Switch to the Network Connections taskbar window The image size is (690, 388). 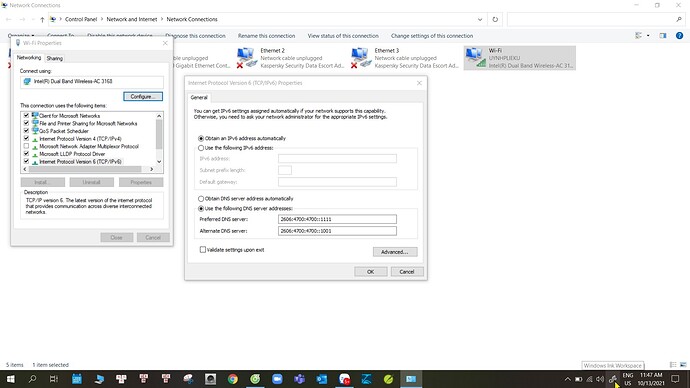coord(411,379)
